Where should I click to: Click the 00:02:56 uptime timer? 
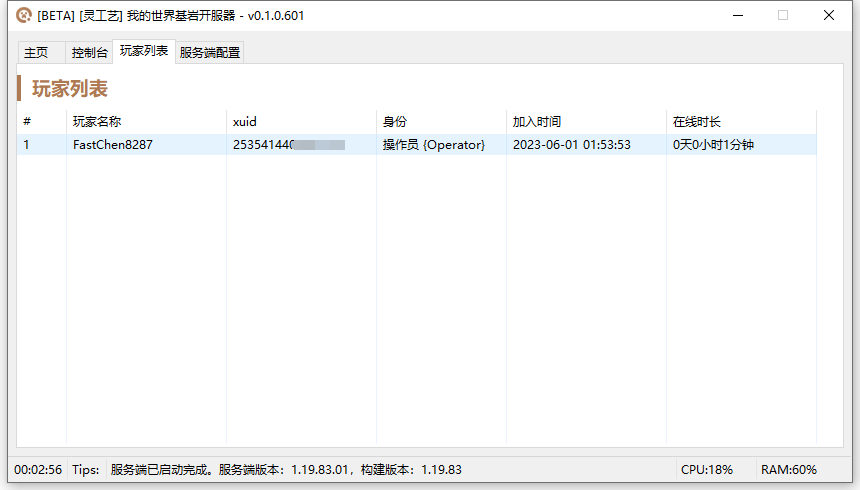[x=38, y=470]
